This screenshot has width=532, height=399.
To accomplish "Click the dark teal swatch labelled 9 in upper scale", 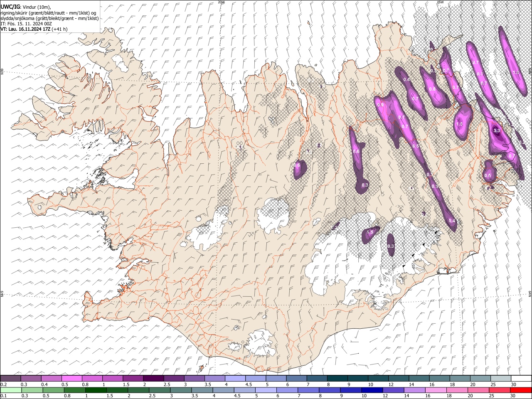I will (x=357, y=379).
